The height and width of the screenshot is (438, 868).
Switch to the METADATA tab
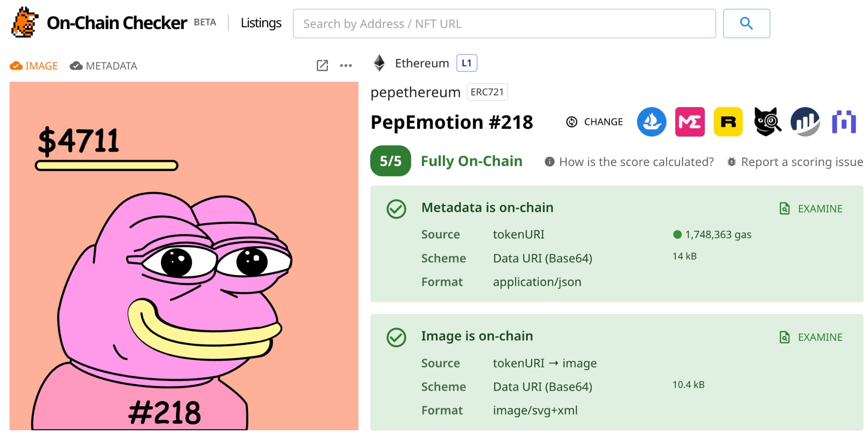click(x=104, y=66)
